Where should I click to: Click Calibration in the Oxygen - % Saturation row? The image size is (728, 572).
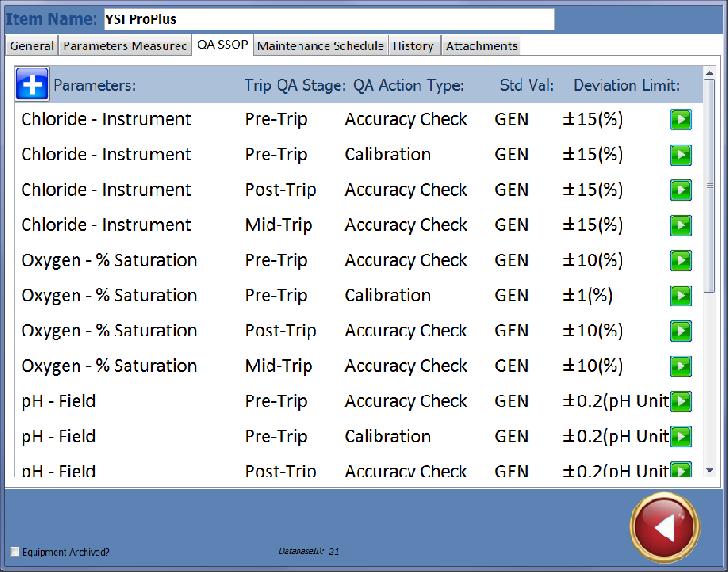click(x=388, y=296)
